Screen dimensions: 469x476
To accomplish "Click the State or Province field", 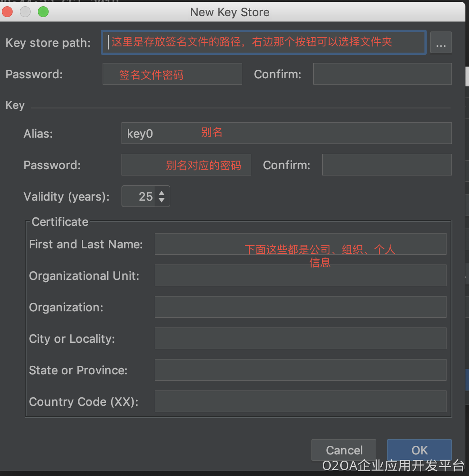I will pos(300,370).
